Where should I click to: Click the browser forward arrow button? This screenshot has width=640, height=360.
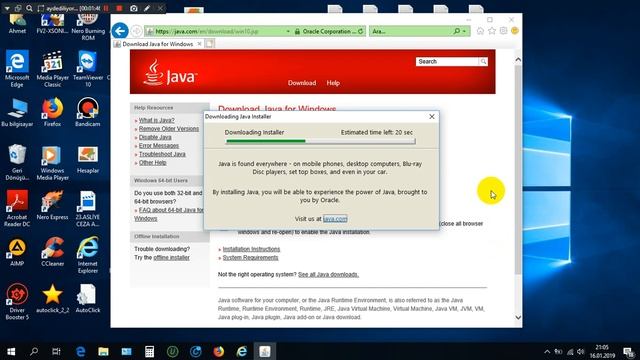pos(137,31)
